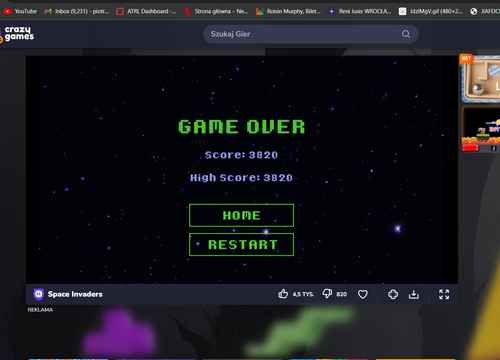Enter fullscreen mode icon
The height and width of the screenshot is (360, 500).
pos(444,294)
